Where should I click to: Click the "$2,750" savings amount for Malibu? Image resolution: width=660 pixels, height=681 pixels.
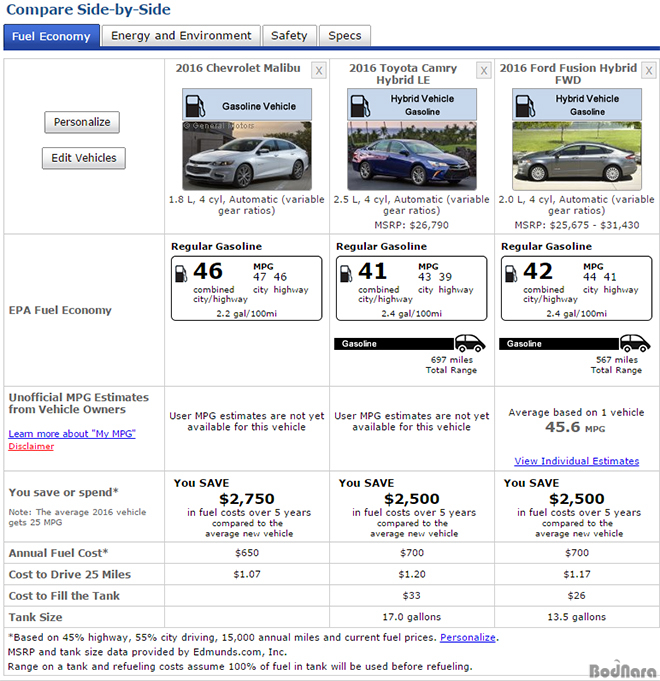(x=247, y=499)
